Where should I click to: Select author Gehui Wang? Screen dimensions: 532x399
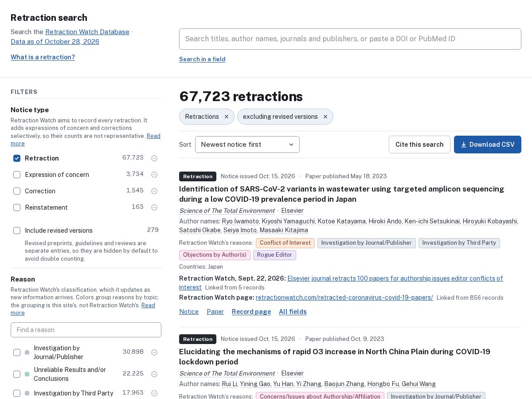[x=419, y=384]
